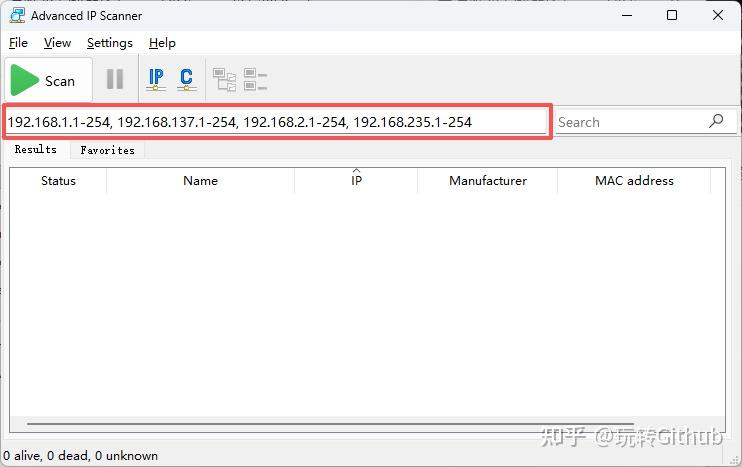Open the Help menu

point(162,43)
